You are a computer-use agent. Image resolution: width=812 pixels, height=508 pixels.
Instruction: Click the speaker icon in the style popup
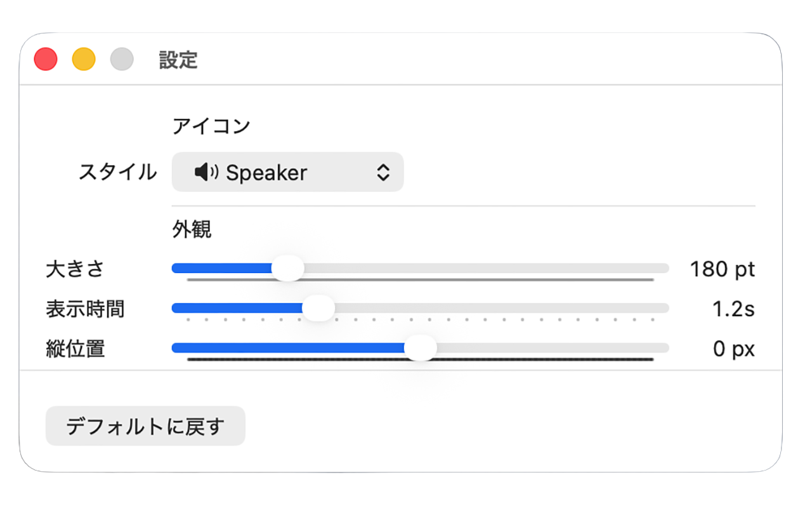[x=206, y=172]
